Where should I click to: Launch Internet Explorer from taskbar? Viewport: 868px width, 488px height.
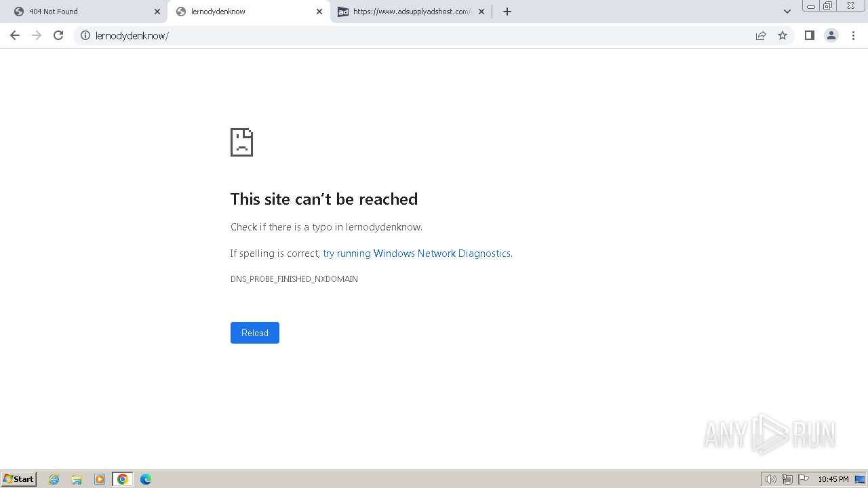click(54, 479)
